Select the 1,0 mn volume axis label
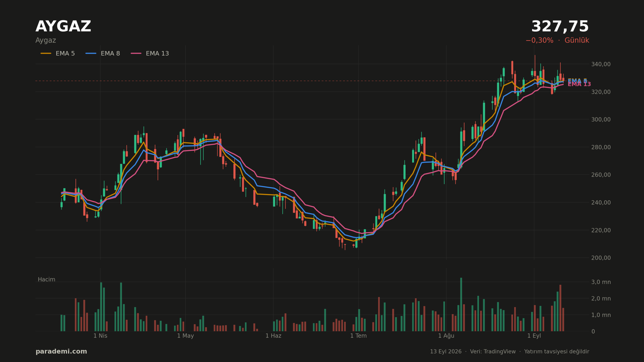The image size is (644, 362). click(x=601, y=315)
